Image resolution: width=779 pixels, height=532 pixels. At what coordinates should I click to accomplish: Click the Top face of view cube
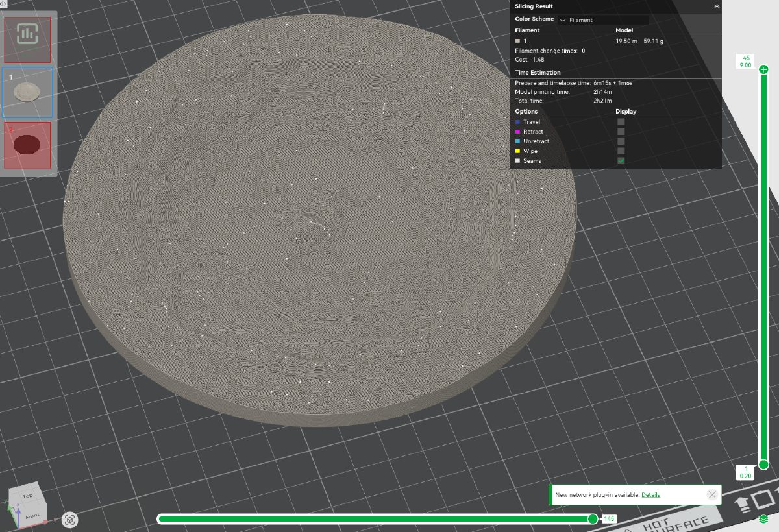[27, 496]
